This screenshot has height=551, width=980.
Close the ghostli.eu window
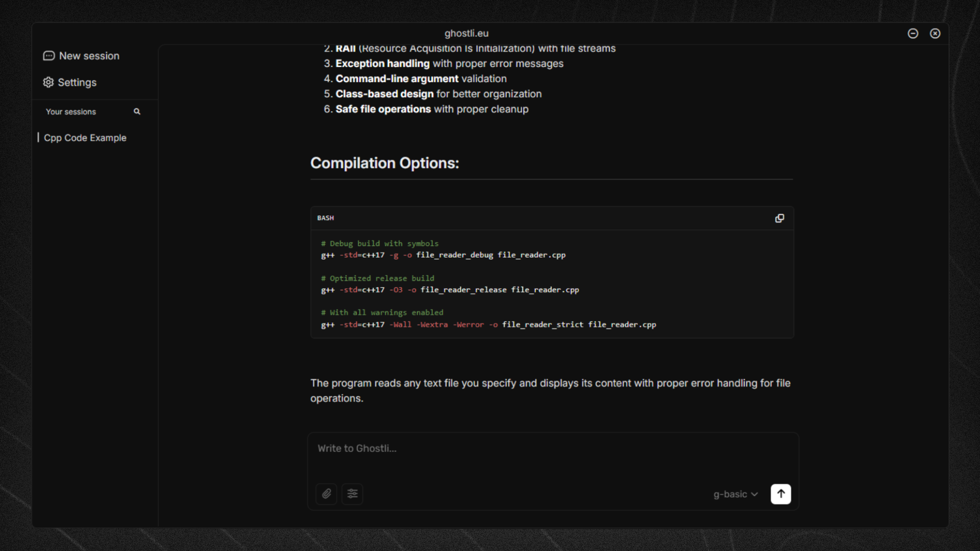coord(935,33)
